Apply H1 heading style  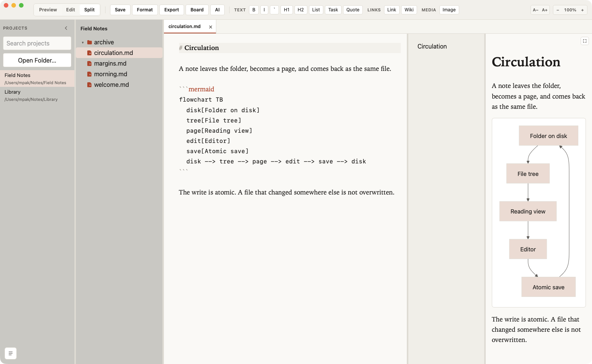[x=287, y=10]
